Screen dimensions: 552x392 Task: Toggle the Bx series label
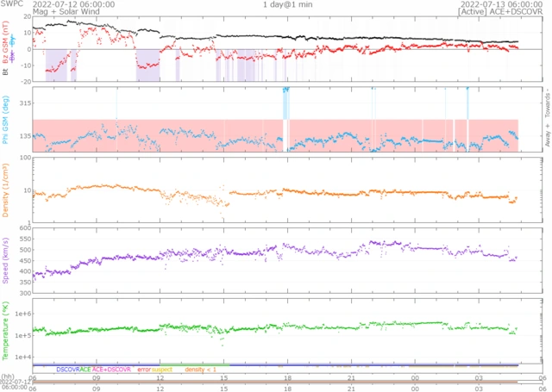click(x=13, y=56)
